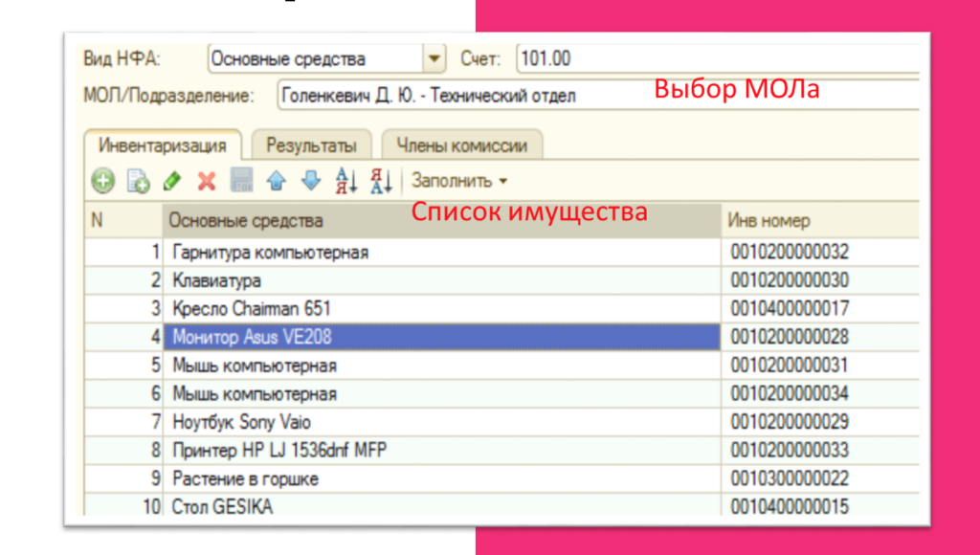The width and height of the screenshot is (980, 555).
Task: Move row up with blue up arrow
Action: point(277,180)
